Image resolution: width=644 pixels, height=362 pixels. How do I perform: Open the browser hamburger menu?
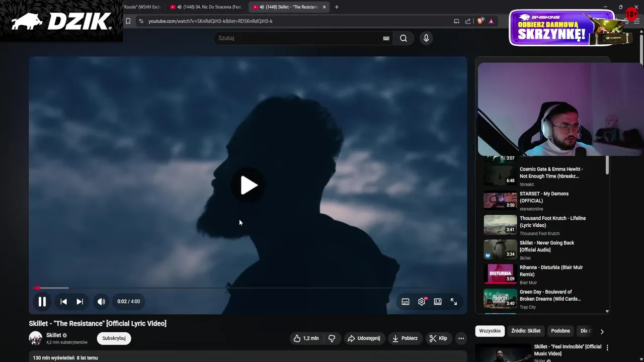pos(636,21)
